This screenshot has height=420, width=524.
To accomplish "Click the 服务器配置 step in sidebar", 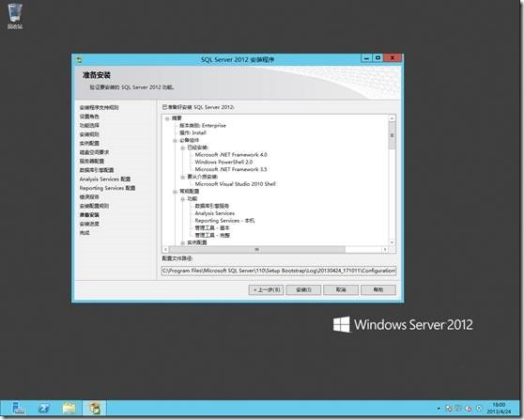I will [92, 162].
